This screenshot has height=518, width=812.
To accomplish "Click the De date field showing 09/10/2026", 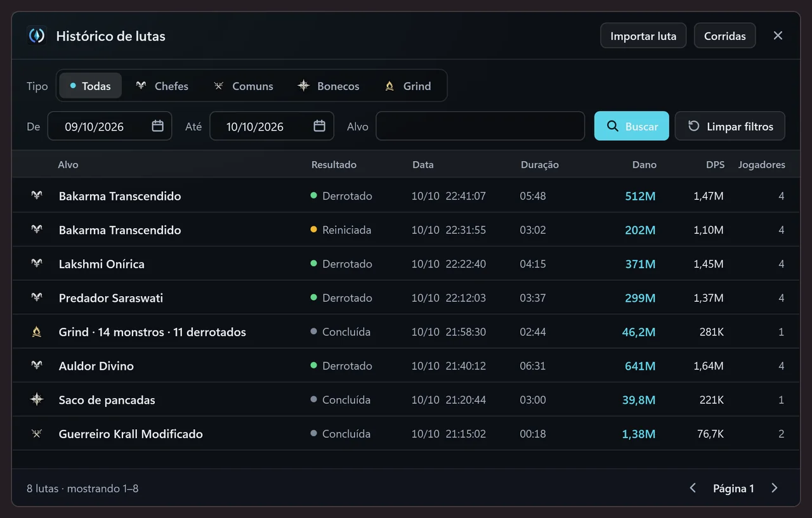I will (x=110, y=126).
